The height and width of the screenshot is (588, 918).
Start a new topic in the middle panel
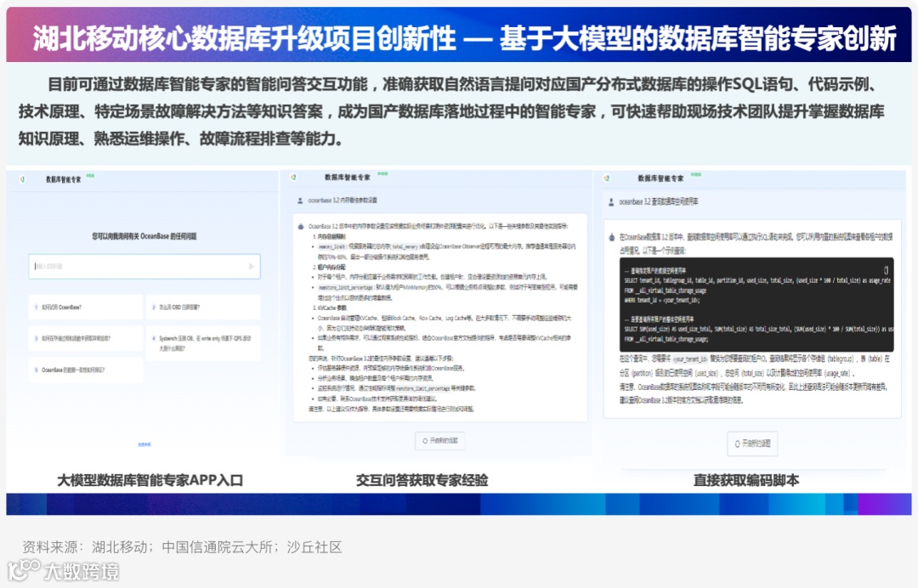pyautogui.click(x=440, y=440)
